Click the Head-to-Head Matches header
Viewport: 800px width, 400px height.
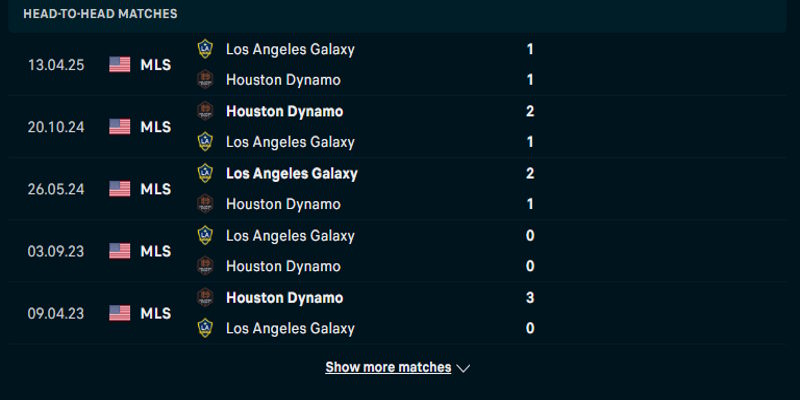tap(100, 14)
